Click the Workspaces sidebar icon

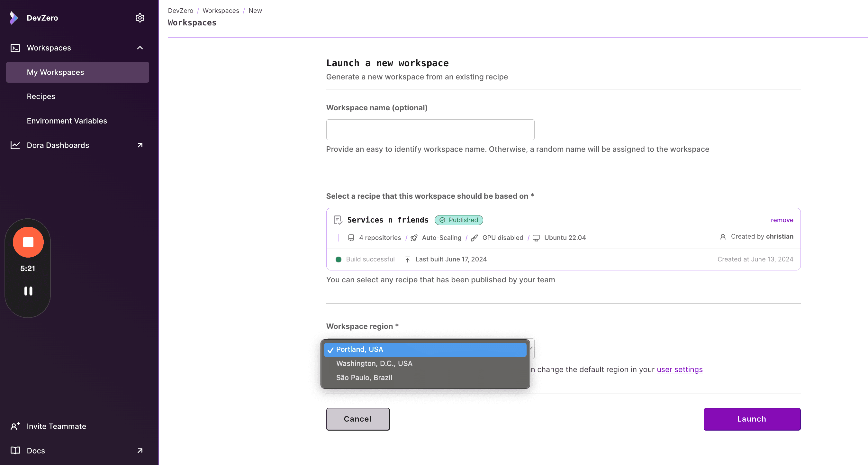[15, 48]
